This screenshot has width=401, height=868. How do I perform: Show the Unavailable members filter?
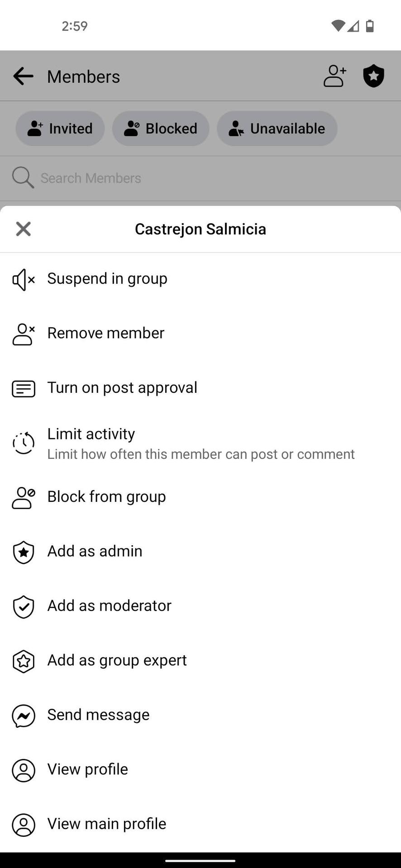coord(277,129)
